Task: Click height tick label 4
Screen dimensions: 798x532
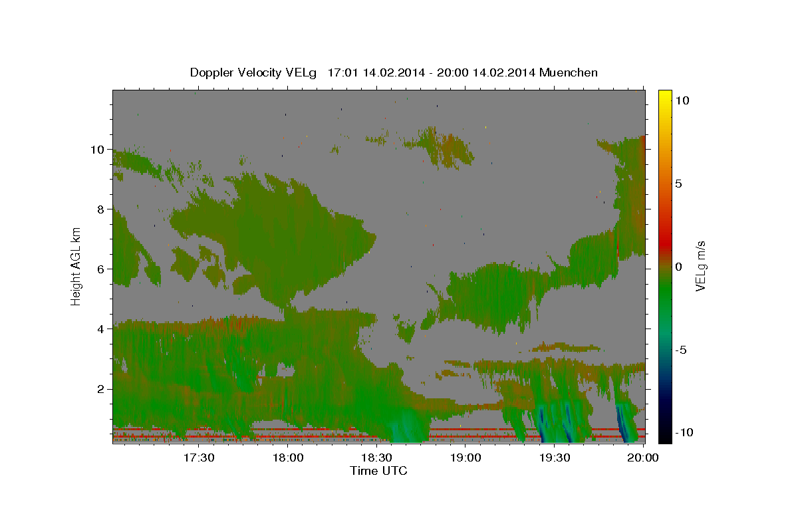Action: pos(101,329)
